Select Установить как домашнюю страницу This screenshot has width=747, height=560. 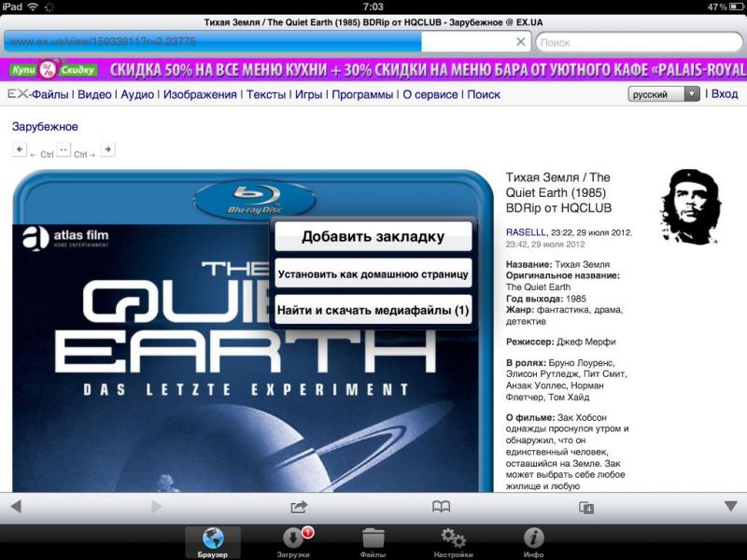373,273
